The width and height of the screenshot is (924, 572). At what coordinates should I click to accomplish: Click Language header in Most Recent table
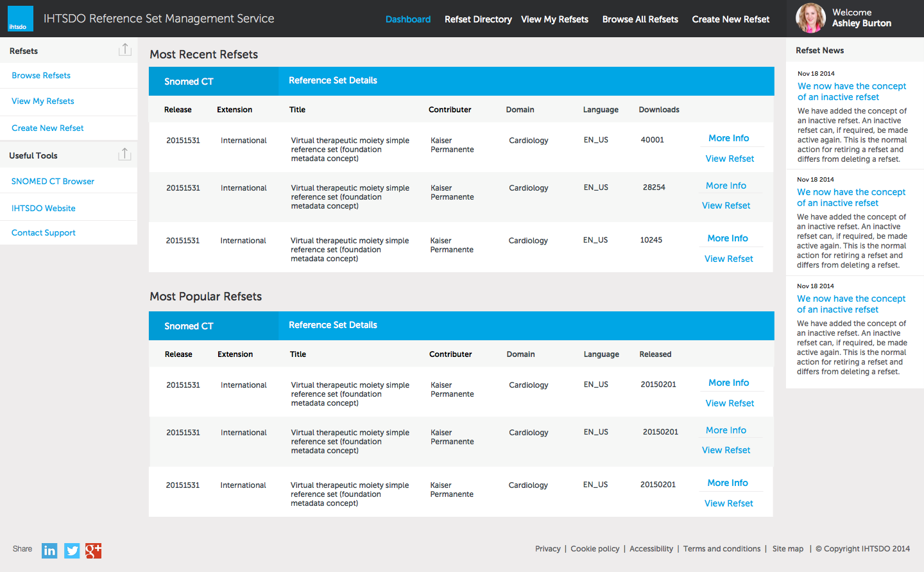[x=601, y=110]
